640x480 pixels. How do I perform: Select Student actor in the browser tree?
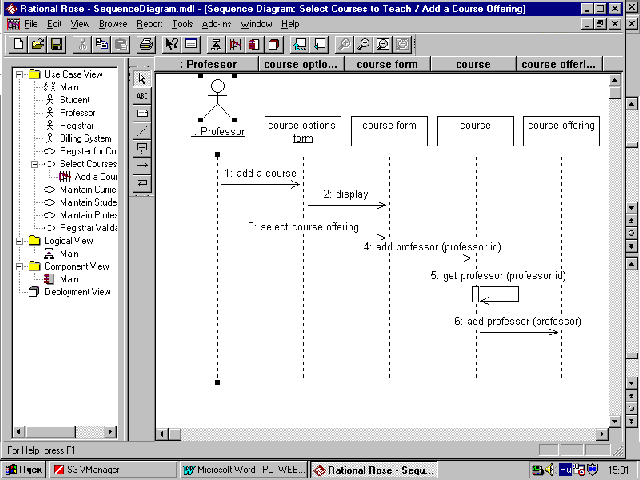point(75,100)
